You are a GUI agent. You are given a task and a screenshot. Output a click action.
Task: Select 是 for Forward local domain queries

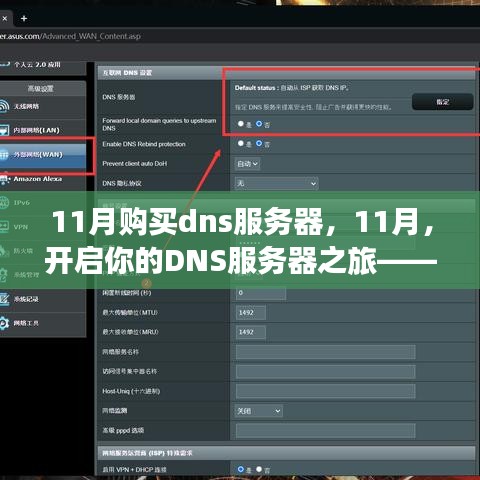point(241,124)
